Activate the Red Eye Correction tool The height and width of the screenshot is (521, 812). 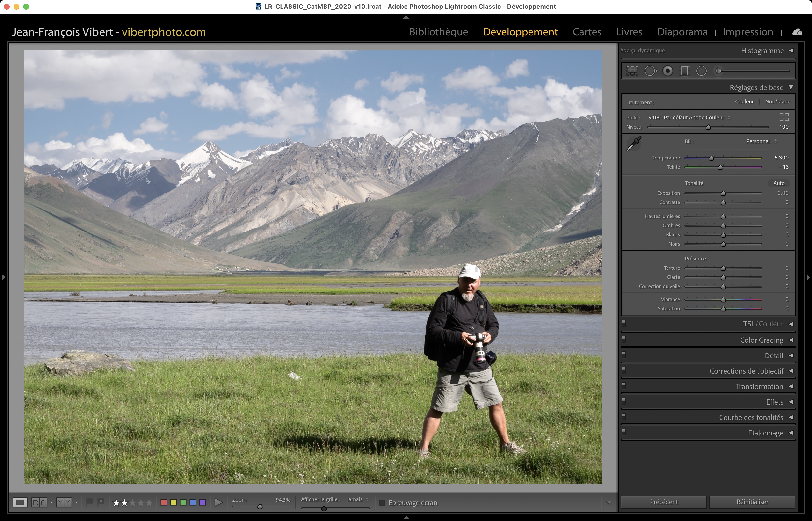667,71
